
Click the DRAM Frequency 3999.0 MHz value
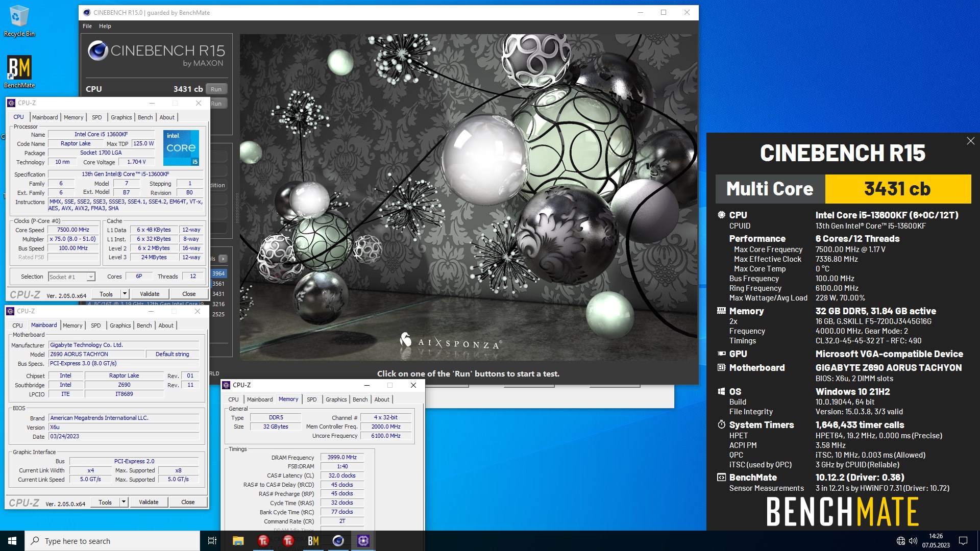coord(342,458)
